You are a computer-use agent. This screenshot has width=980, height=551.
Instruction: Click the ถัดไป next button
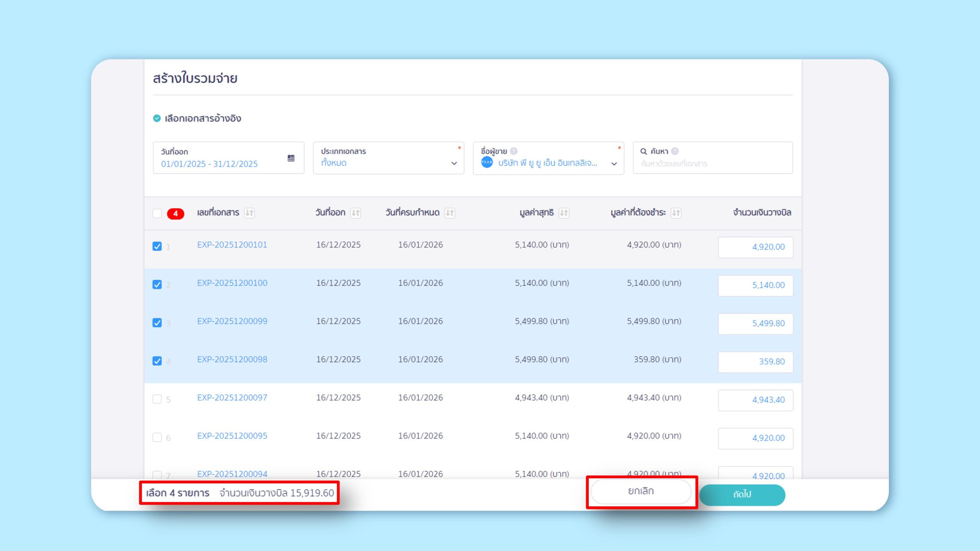[x=742, y=494]
